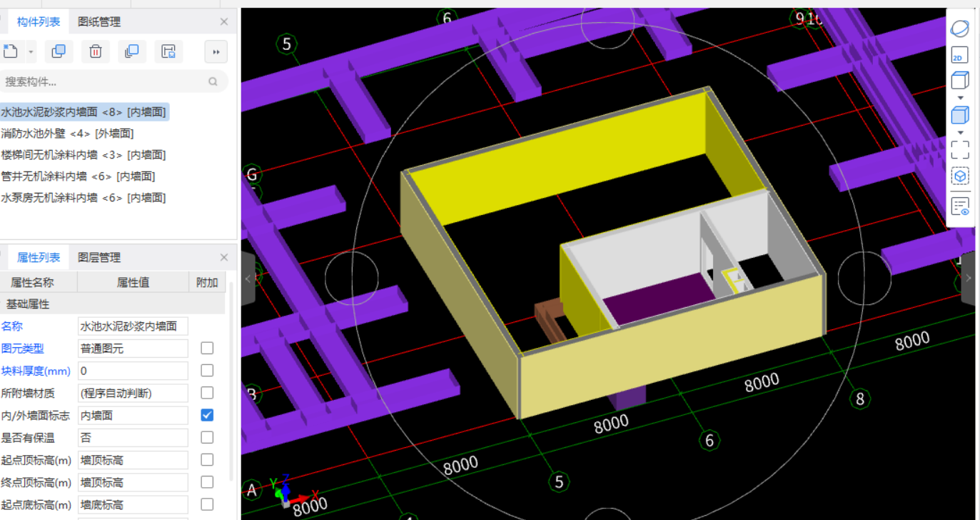Check the 附加 box for 起点底标高(m)

207,504
